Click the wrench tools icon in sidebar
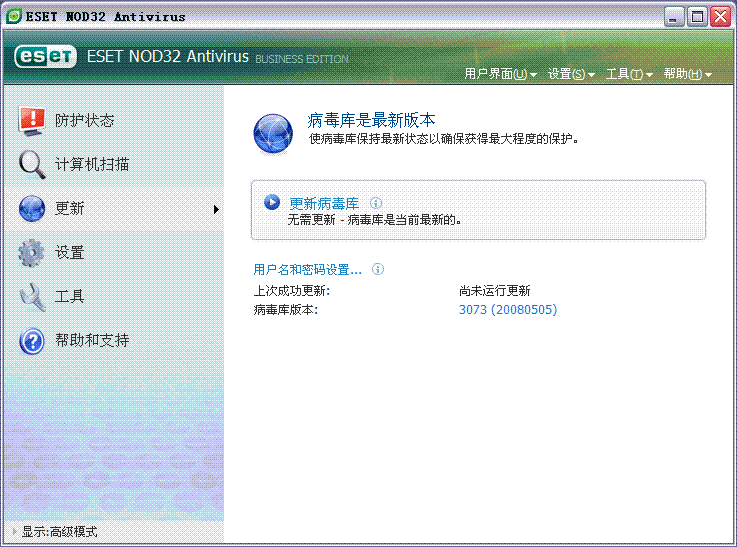737x547 pixels. (32, 297)
